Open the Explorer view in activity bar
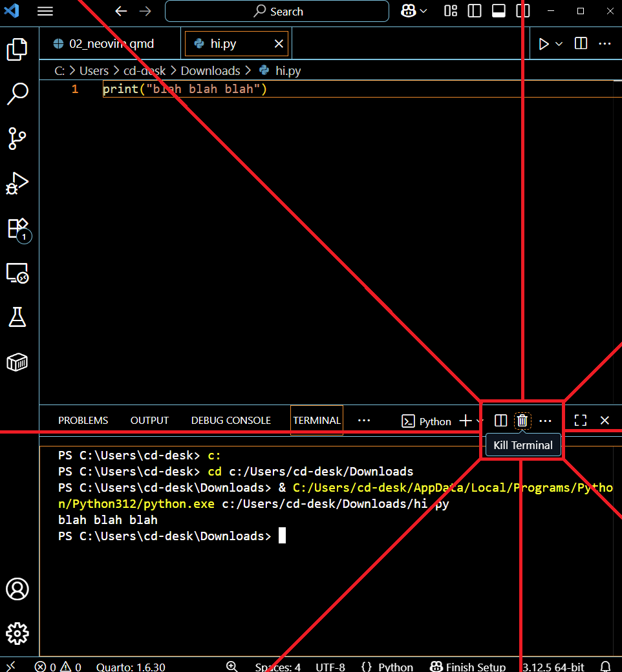The height and width of the screenshot is (672, 622). (x=17, y=50)
